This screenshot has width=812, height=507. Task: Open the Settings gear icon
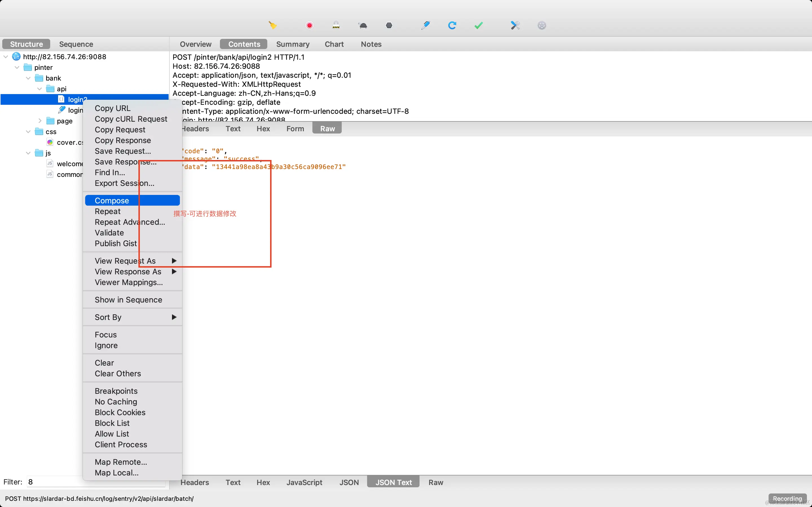[542, 25]
